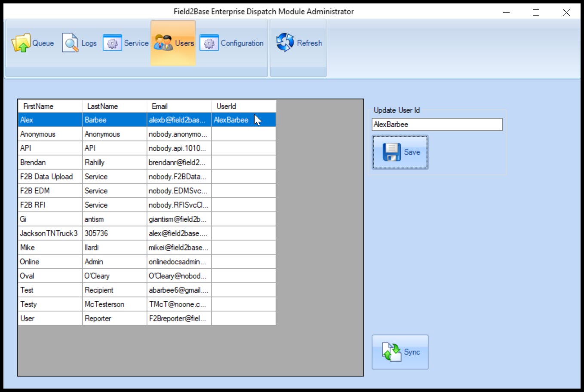Select the 'Mike' first name cell
Image resolution: width=584 pixels, height=392 pixels.
[50, 248]
